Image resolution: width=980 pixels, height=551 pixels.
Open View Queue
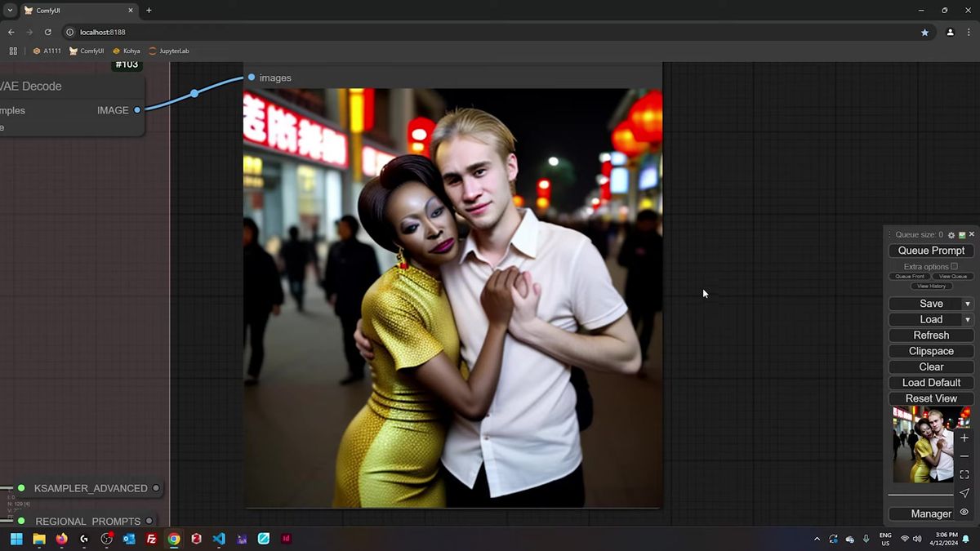tap(952, 277)
